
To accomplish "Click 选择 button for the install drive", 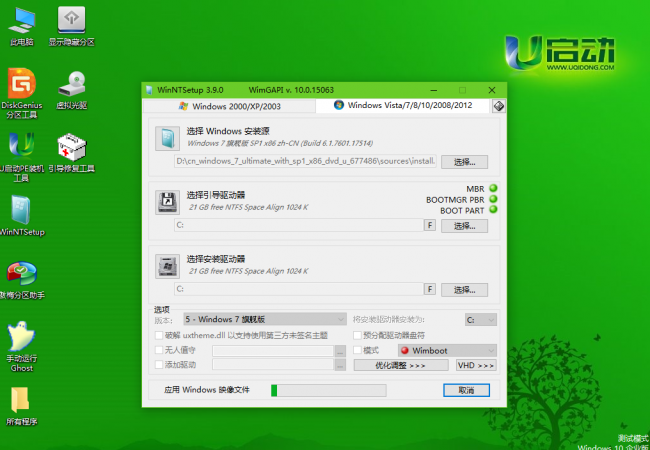I will tap(464, 290).
